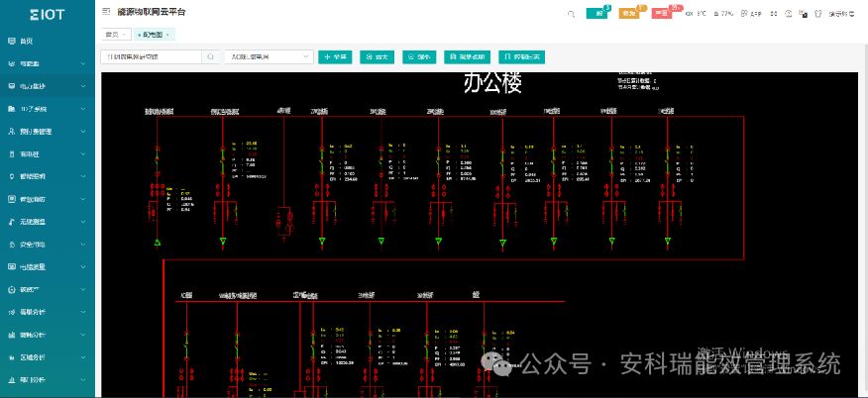
Task: Click the 3D子系统 sidebar icon
Action: 12,109
